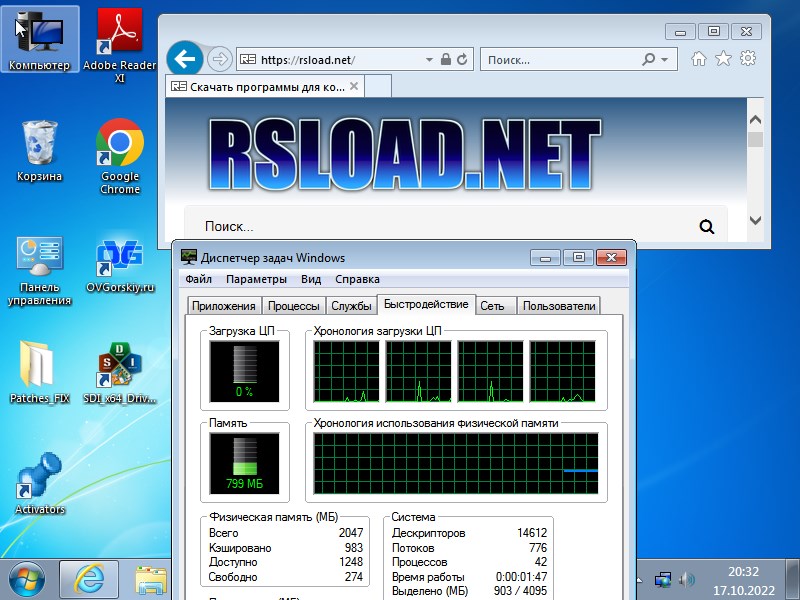800x600 pixels.
Task: Open the OVGorskiy.ru shortcut
Action: tap(119, 265)
